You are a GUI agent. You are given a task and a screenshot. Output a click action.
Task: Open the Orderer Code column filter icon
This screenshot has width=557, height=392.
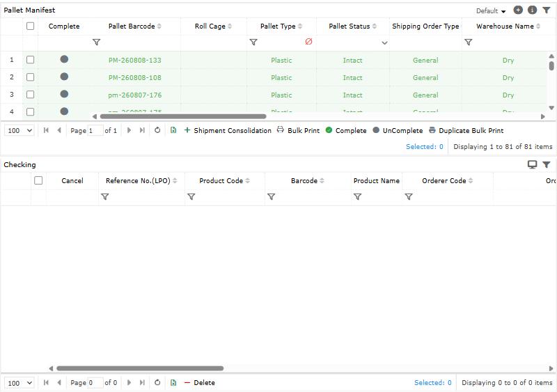coord(409,196)
